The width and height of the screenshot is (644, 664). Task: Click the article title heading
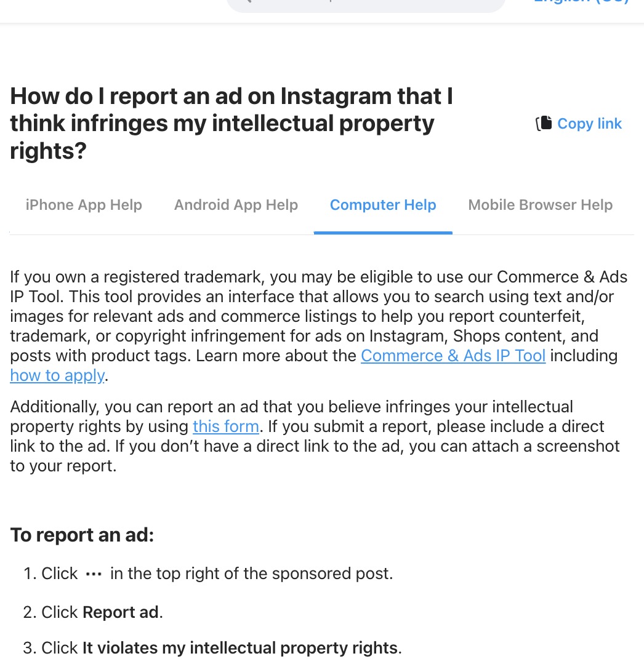click(231, 123)
